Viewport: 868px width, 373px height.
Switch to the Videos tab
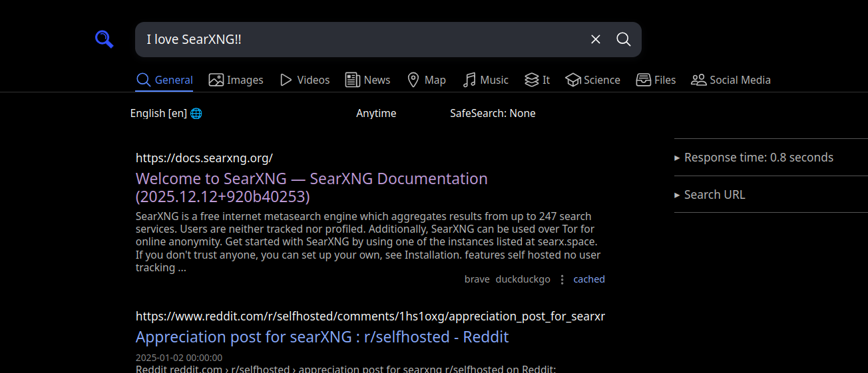click(305, 80)
